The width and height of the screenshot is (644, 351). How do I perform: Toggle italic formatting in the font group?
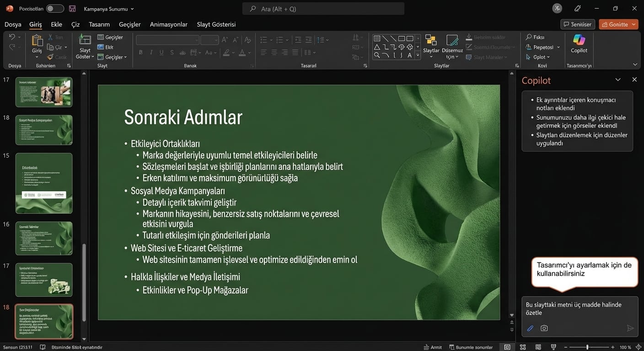151,52
